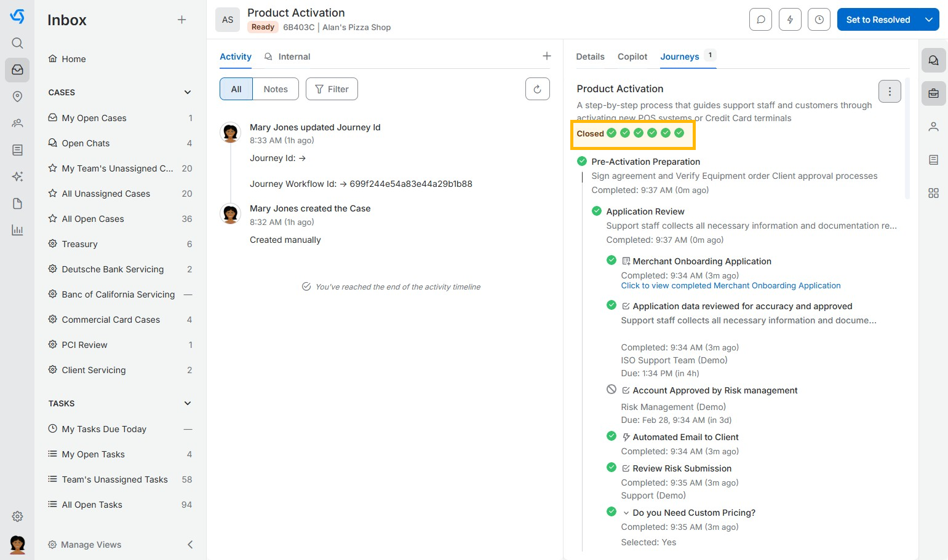Click the lightning bolt quick actions button

tap(790, 20)
